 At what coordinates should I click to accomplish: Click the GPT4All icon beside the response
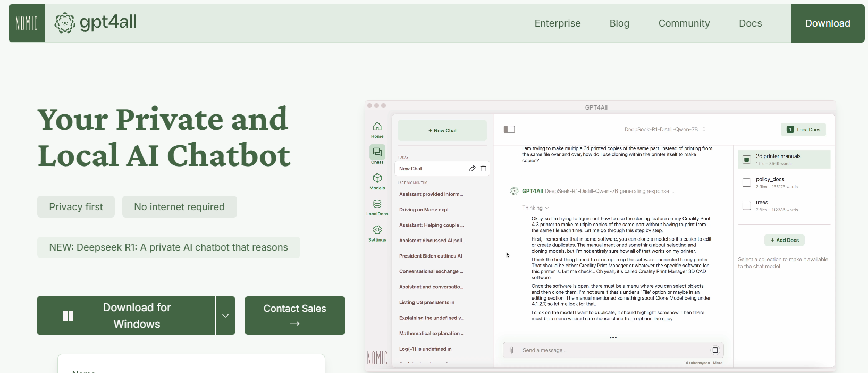pyautogui.click(x=514, y=191)
